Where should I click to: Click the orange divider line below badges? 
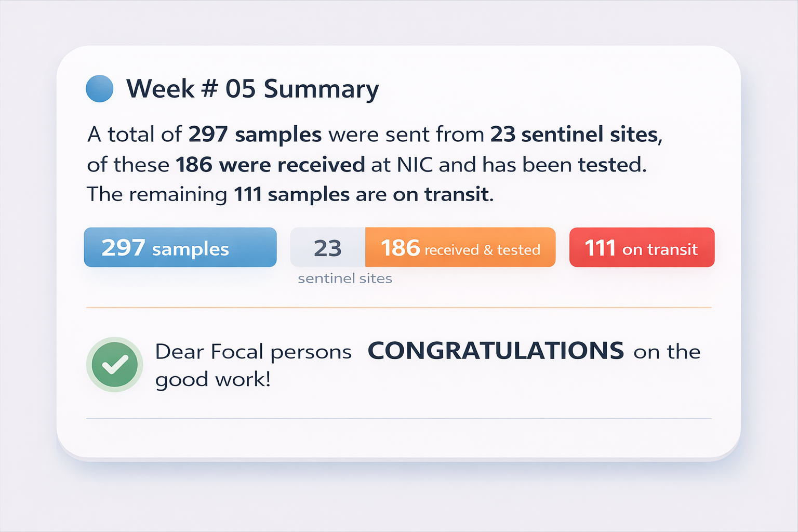point(398,308)
